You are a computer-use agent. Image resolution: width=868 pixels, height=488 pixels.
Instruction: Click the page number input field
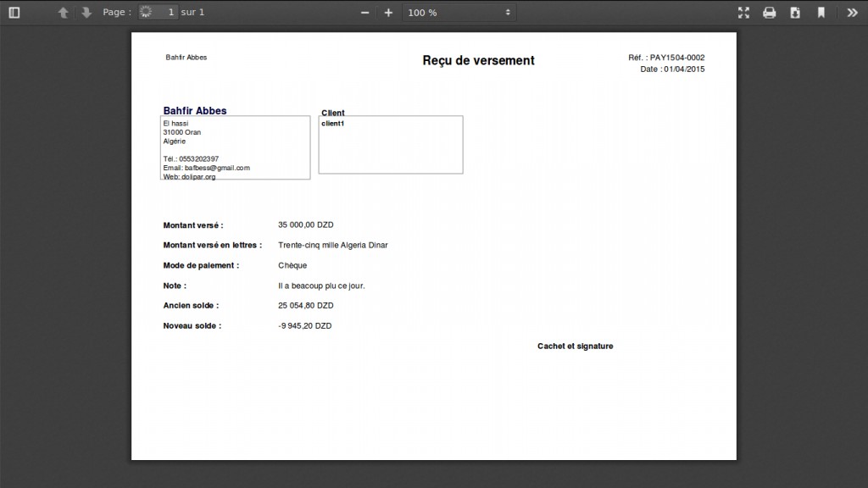click(159, 13)
